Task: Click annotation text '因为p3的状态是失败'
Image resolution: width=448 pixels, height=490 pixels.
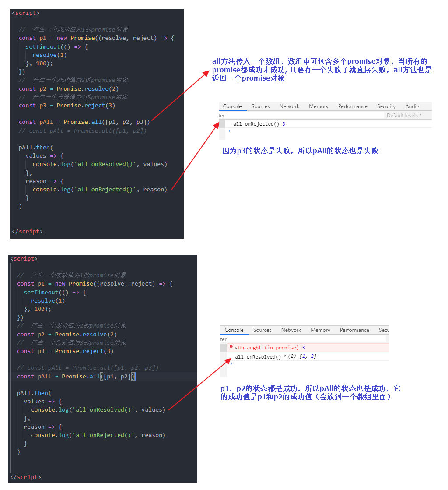Action: pyautogui.click(x=258, y=151)
